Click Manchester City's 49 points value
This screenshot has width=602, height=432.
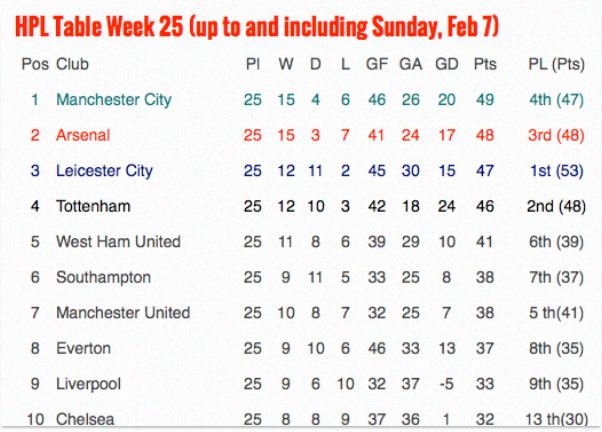[485, 100]
